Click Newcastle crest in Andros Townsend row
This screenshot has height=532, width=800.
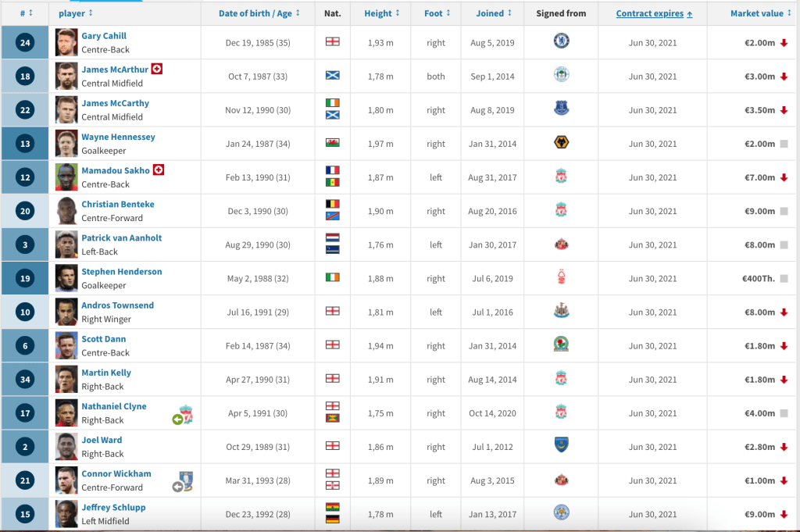tap(560, 312)
